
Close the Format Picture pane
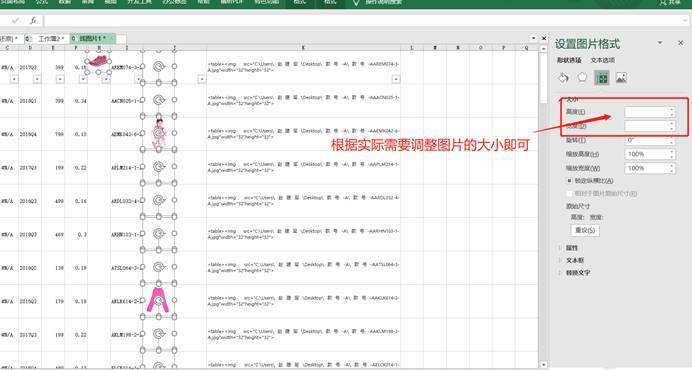[x=681, y=43]
